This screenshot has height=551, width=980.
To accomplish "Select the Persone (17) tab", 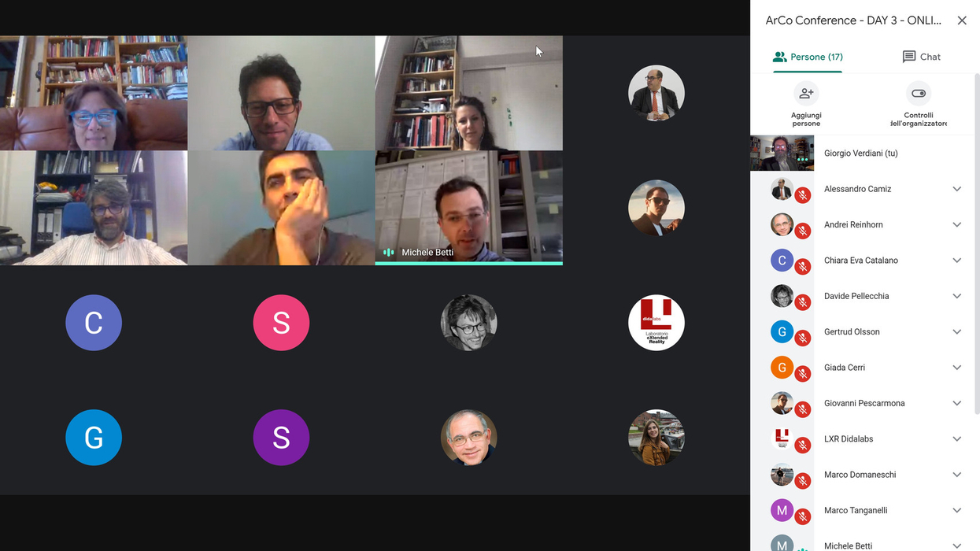I will pyautogui.click(x=808, y=57).
